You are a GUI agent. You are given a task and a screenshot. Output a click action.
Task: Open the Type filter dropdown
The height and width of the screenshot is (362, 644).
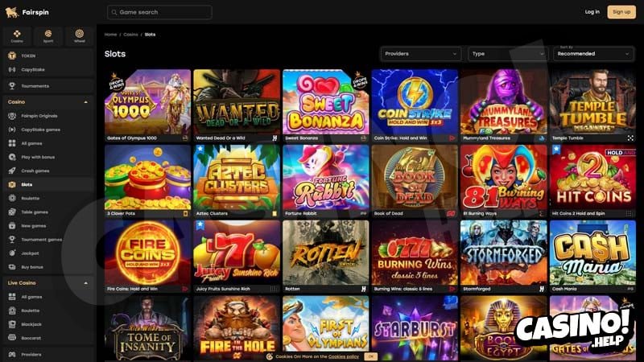pos(508,54)
